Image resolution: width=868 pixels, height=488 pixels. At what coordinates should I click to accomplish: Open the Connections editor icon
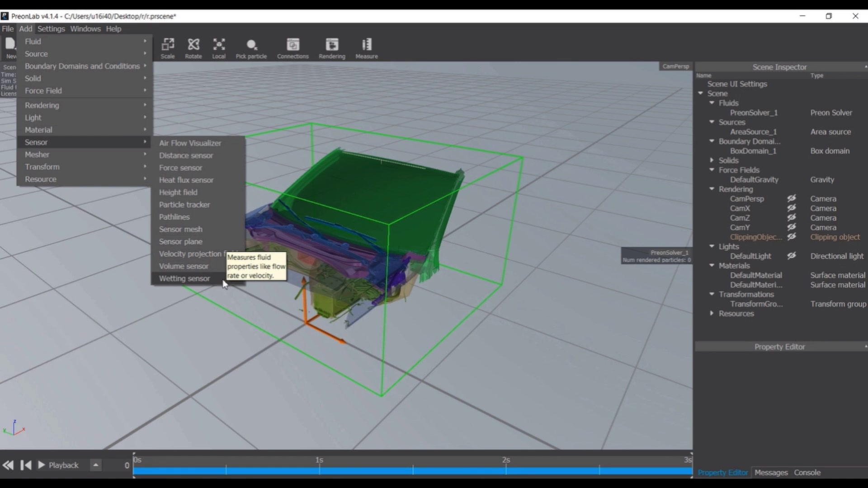tap(293, 45)
